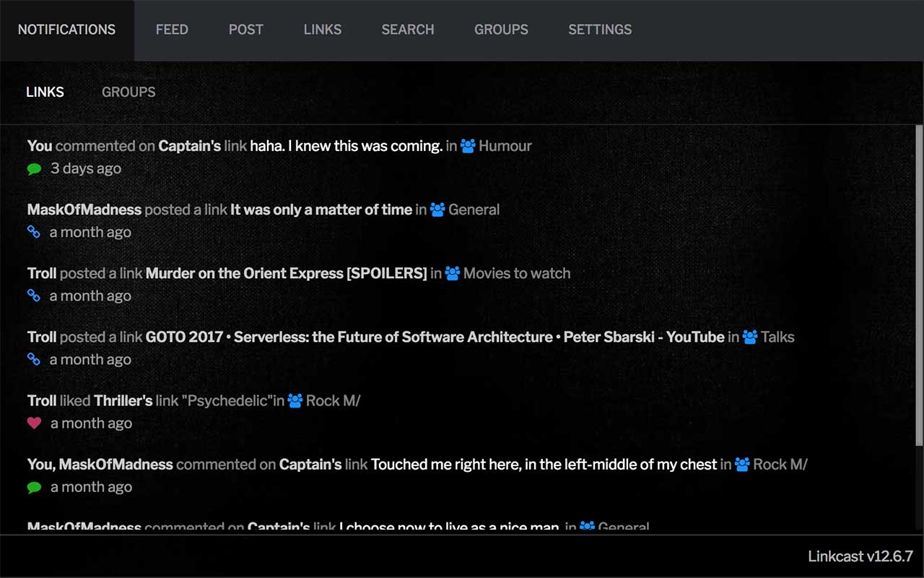Image resolution: width=924 pixels, height=578 pixels.
Task: Click Troll in the liked Psychedelic row
Action: point(42,400)
